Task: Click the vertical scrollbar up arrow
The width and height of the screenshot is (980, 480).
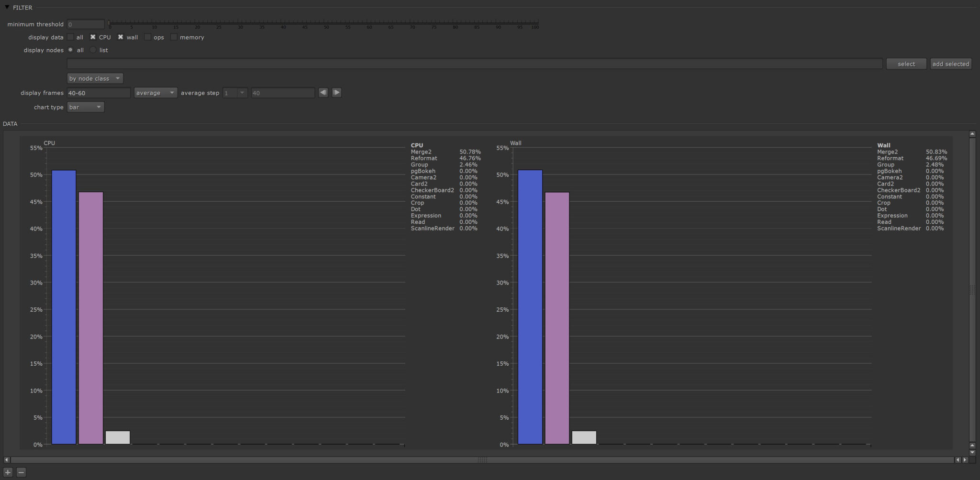Action: [x=972, y=133]
